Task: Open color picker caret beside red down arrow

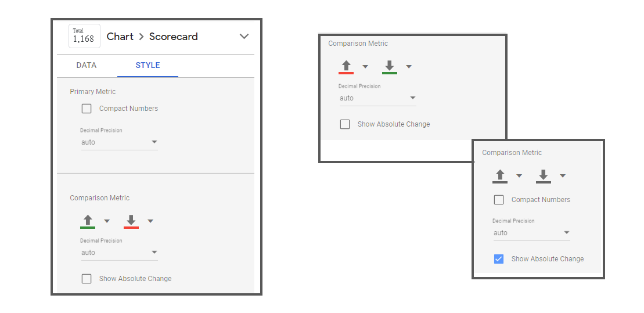Action: point(150,221)
